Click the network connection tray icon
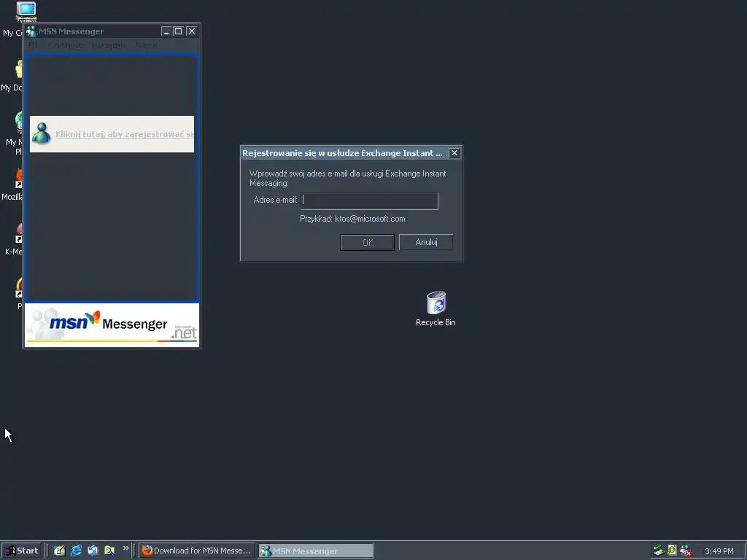The width and height of the screenshot is (747, 560). (659, 551)
